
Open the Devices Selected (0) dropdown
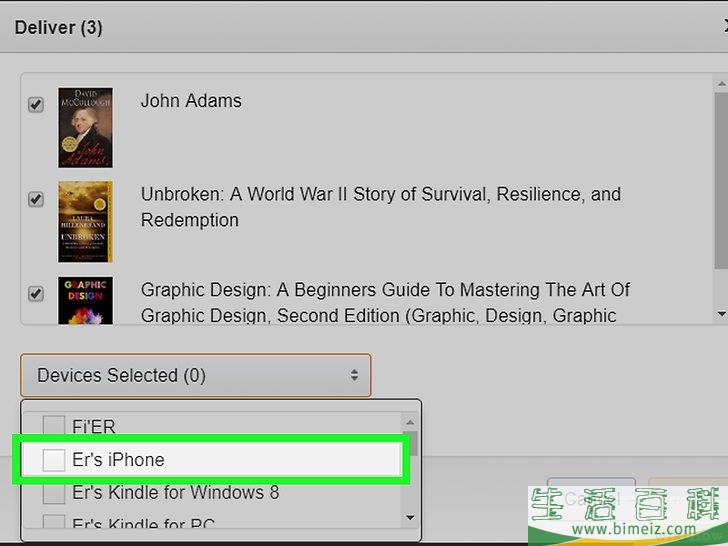coord(195,375)
